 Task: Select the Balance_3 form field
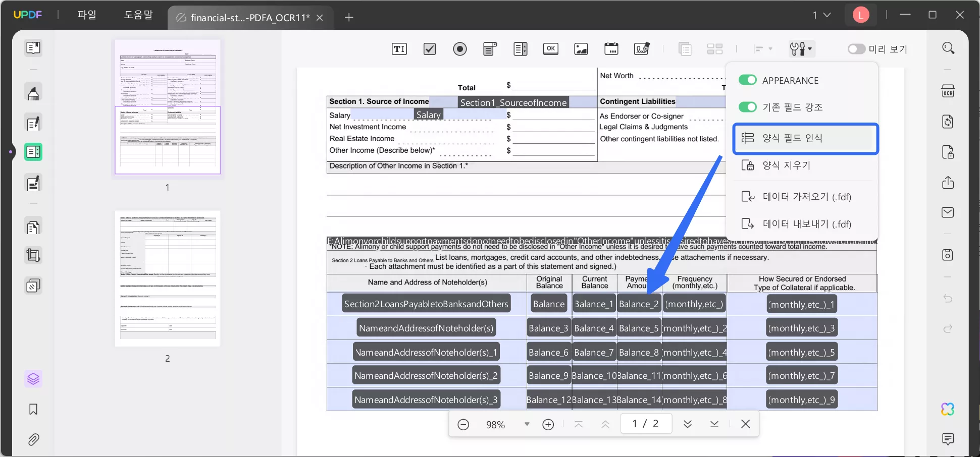[548, 328]
